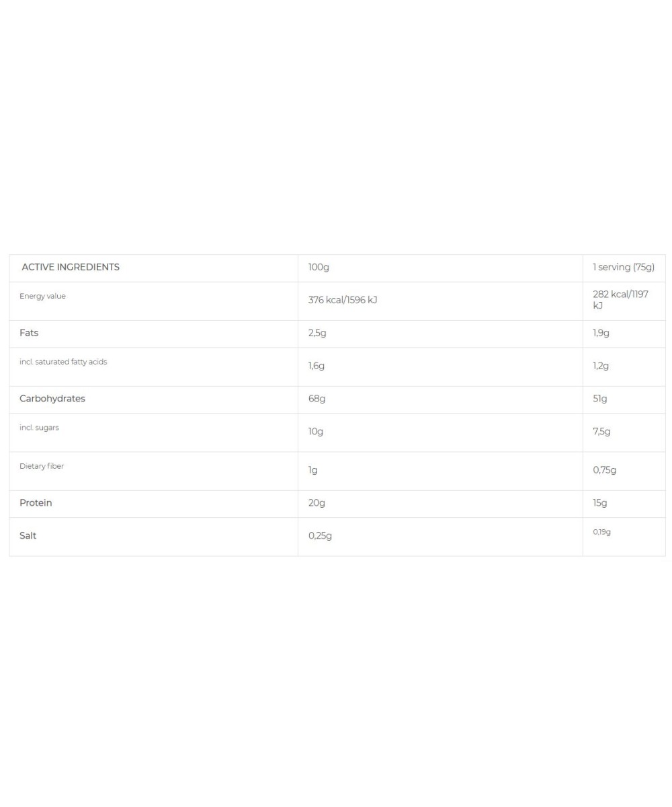The height and width of the screenshot is (807, 672).
Task: Click the incl. sugars label
Action: pyautogui.click(x=39, y=428)
